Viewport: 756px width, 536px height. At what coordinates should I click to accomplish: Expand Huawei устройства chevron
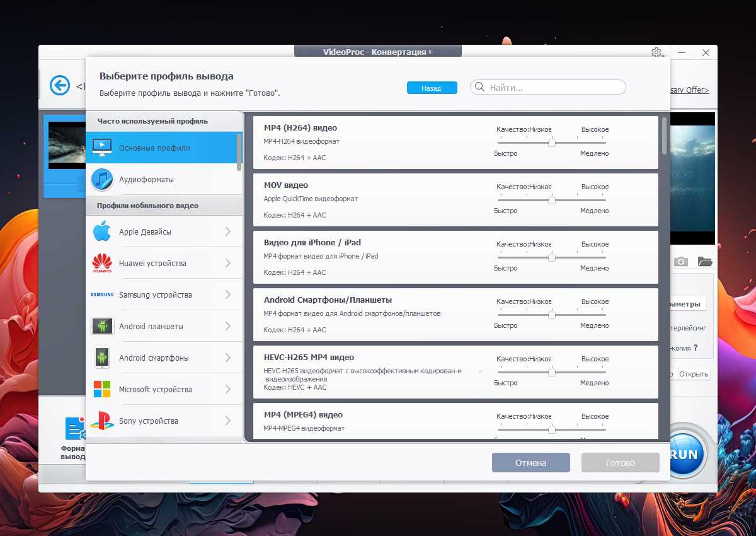pos(228,263)
